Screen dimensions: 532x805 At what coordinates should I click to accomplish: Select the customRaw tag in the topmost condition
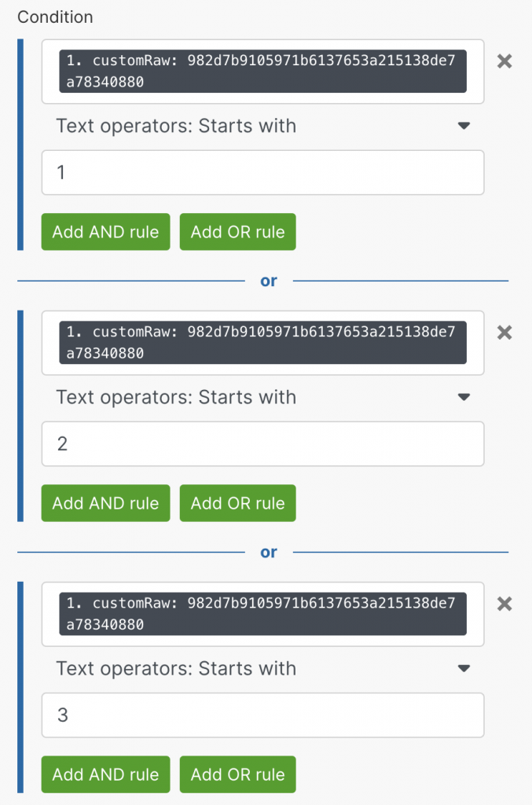coord(262,72)
